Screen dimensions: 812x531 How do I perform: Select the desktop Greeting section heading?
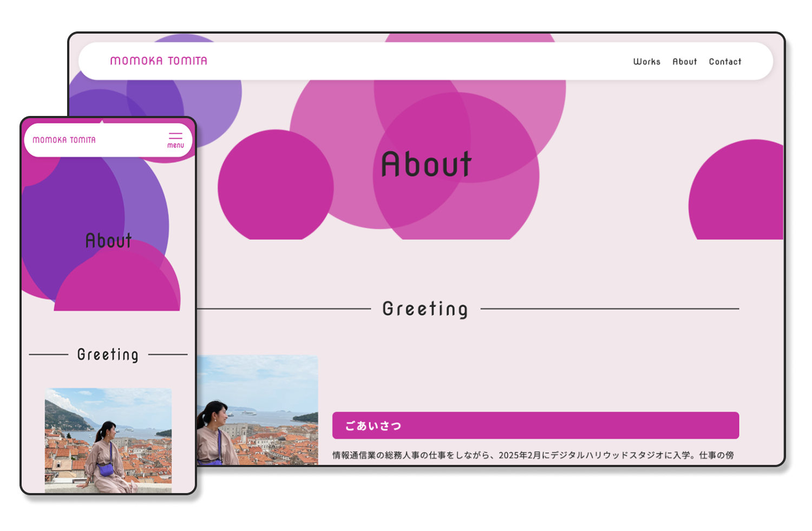click(425, 309)
